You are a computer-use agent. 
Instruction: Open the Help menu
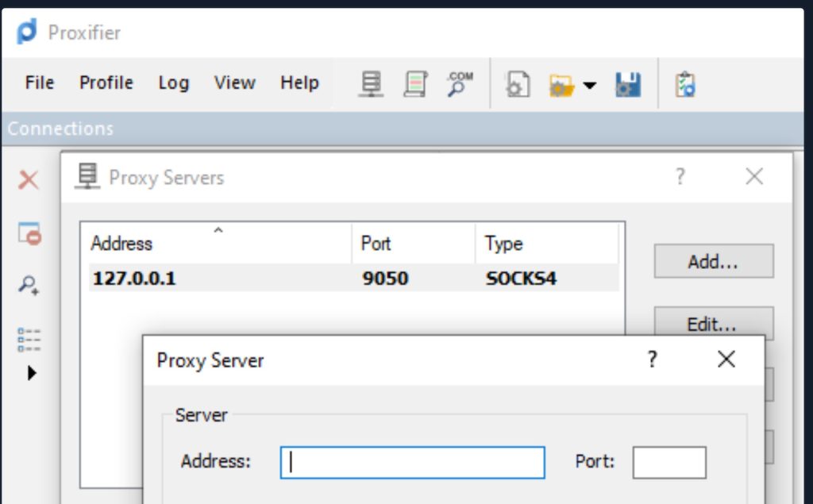(x=299, y=83)
